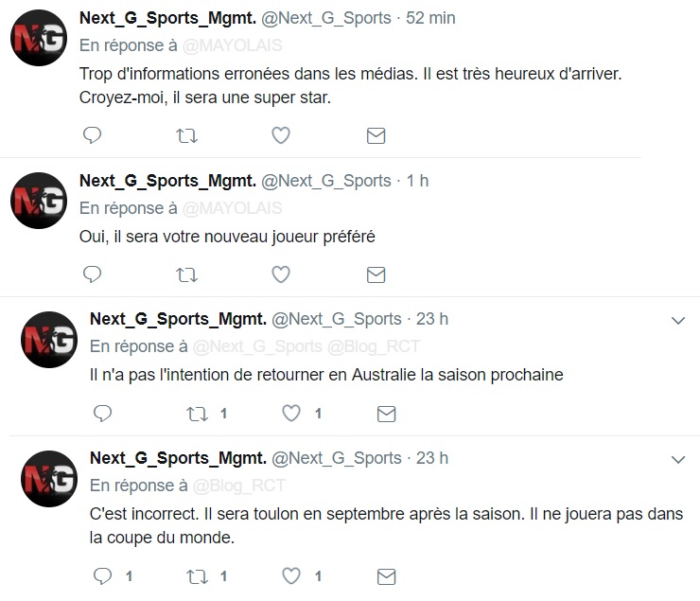
Task: Reply to the 'retourner en Australie' tweet
Action: click(x=103, y=414)
